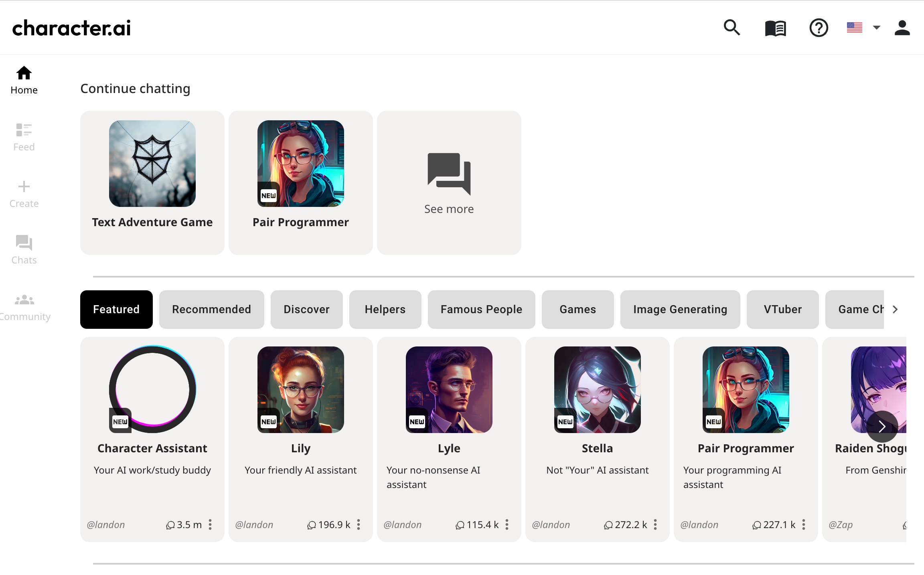Open Lily card three-dot menu

tap(359, 524)
